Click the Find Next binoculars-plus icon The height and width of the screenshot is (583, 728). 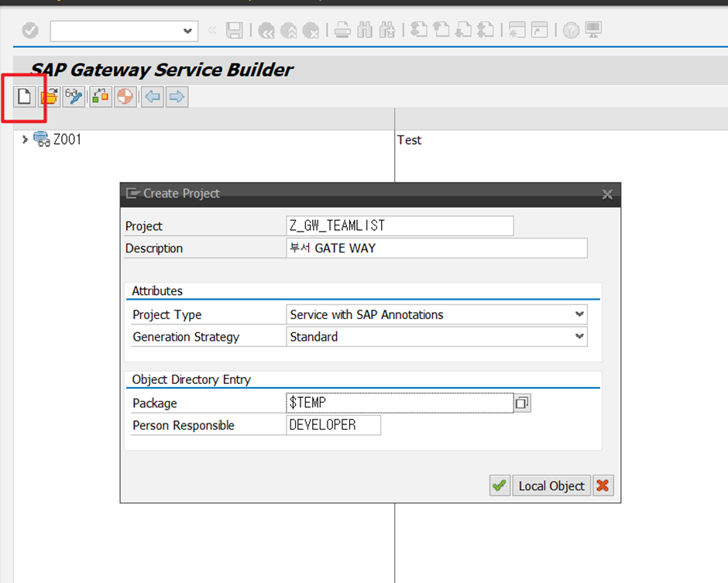click(387, 31)
